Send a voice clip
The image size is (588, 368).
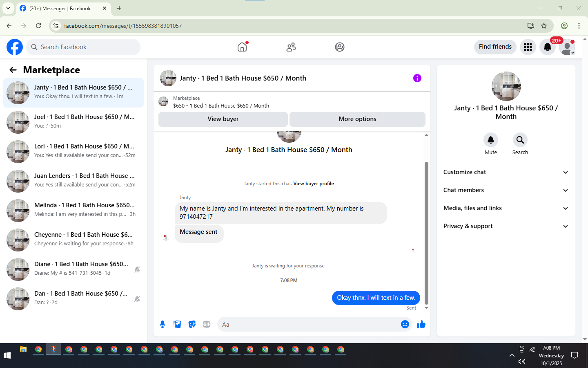tap(163, 324)
